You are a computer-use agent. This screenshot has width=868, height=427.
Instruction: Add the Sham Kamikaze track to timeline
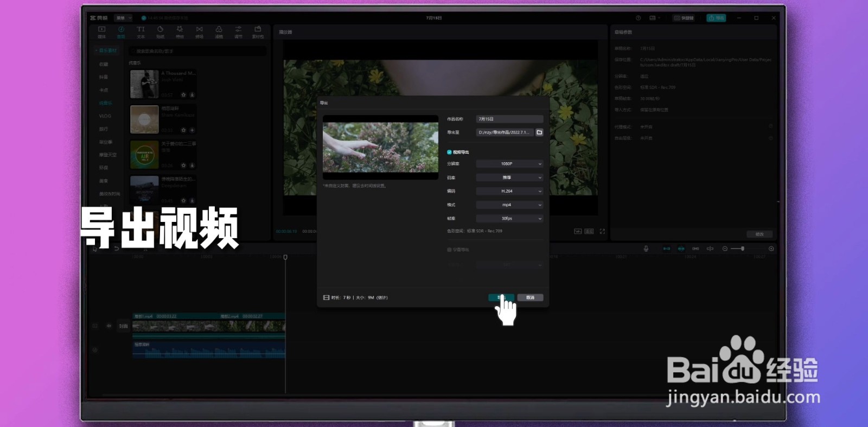coord(192,130)
